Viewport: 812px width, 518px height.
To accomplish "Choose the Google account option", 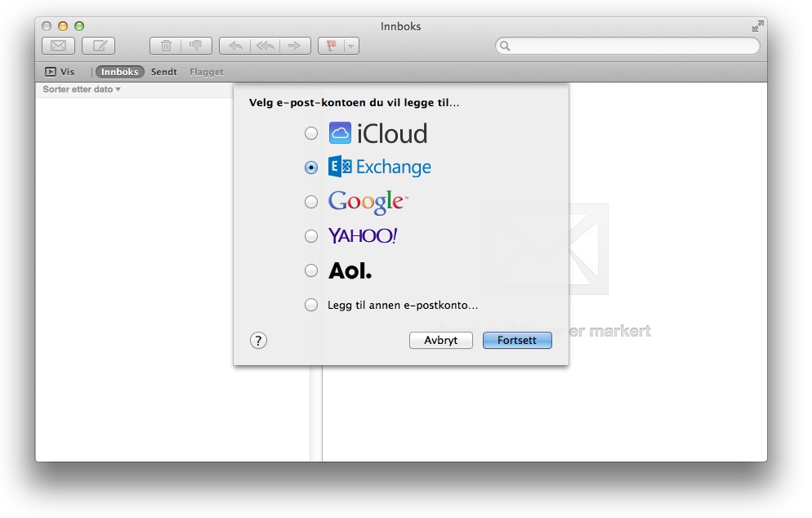I will (311, 202).
